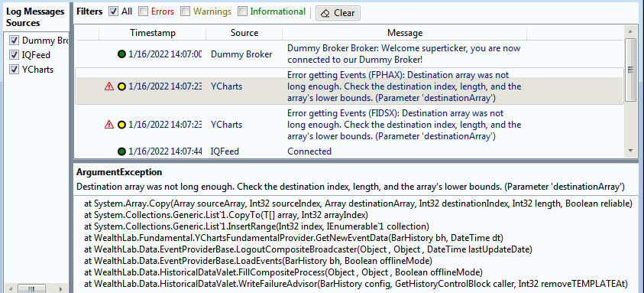
Task: Click the green status icon on IQFeed Connected row
Action: point(121,151)
